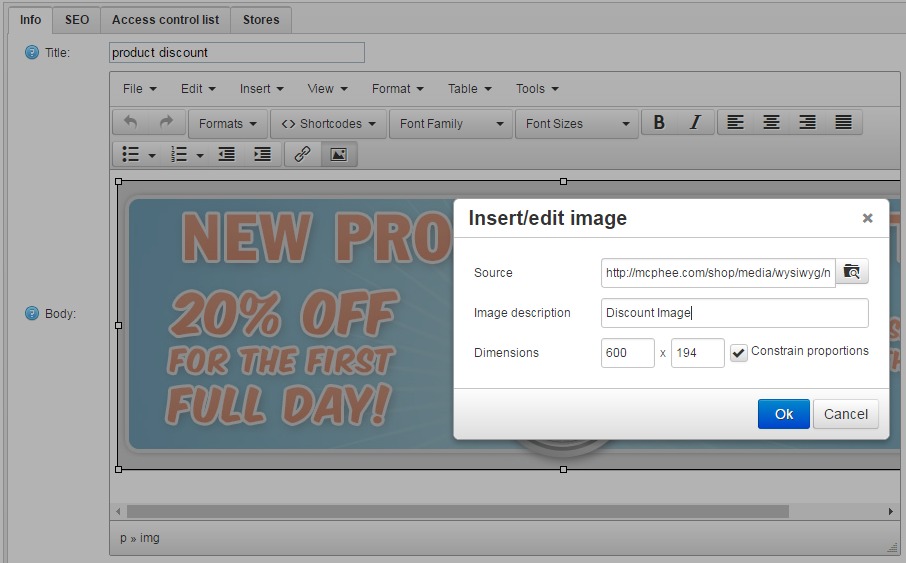The width and height of the screenshot is (906, 563).
Task: Click the horizontal scrollbar in editor
Action: click(x=457, y=511)
